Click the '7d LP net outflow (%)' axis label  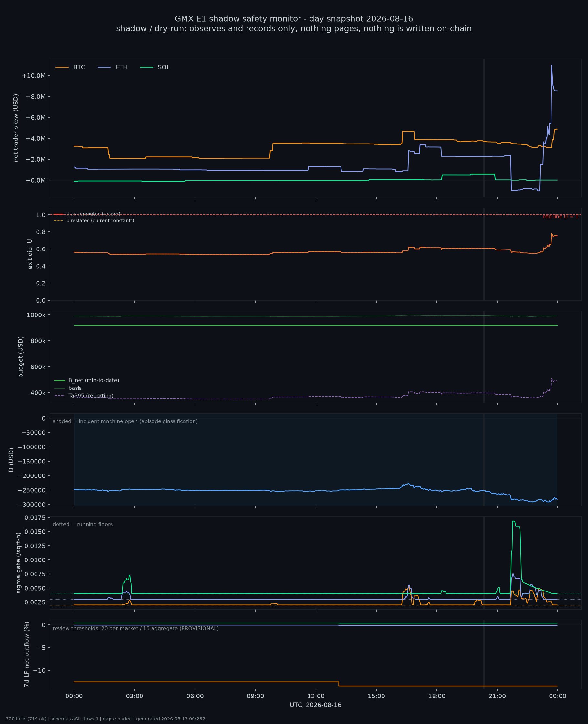tap(26, 654)
